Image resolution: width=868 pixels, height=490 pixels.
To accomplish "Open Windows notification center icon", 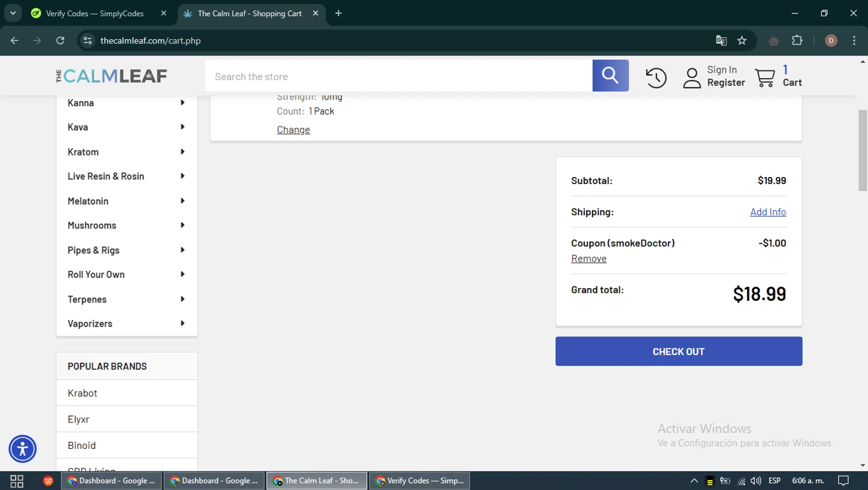I will [x=844, y=481].
